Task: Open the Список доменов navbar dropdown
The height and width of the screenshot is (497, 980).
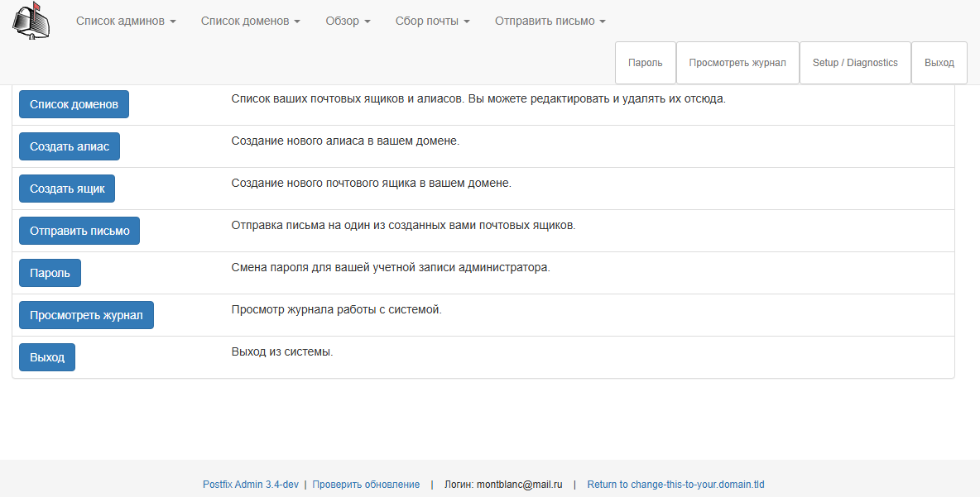Action: click(x=250, y=21)
